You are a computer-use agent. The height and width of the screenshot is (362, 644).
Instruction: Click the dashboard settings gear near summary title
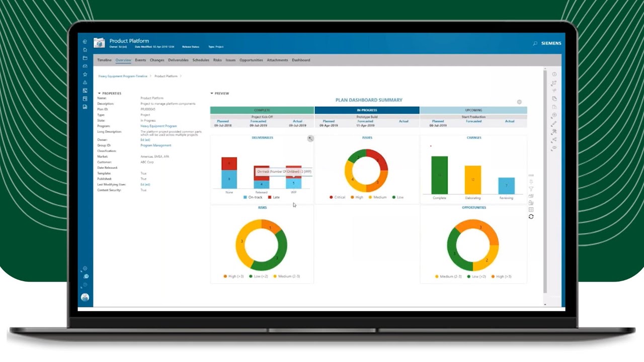tap(519, 102)
